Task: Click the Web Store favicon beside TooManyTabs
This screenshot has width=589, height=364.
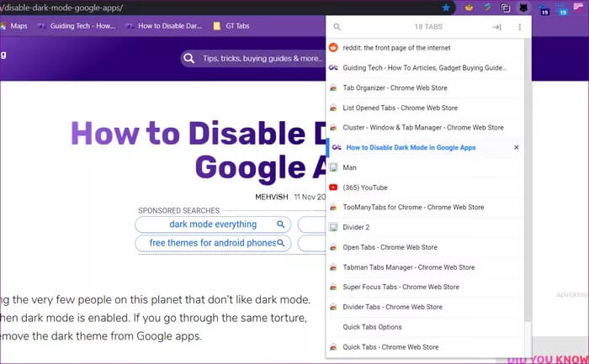Action: click(333, 207)
